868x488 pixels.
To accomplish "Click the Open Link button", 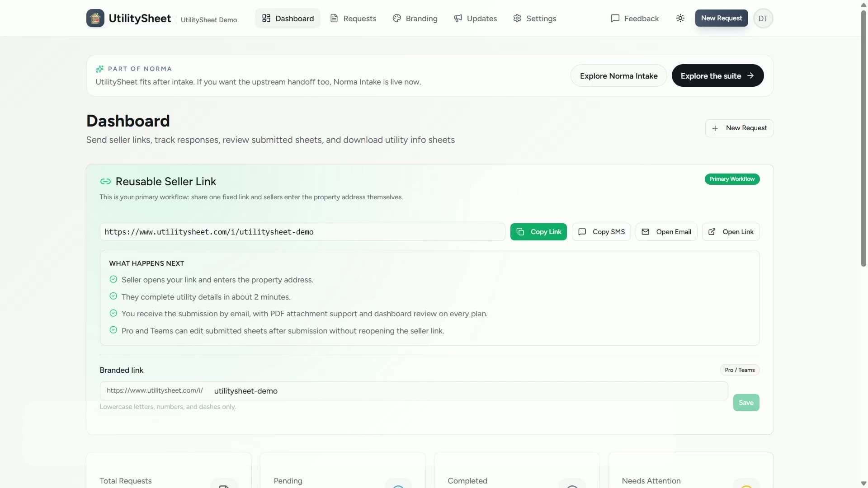I will coord(731,232).
